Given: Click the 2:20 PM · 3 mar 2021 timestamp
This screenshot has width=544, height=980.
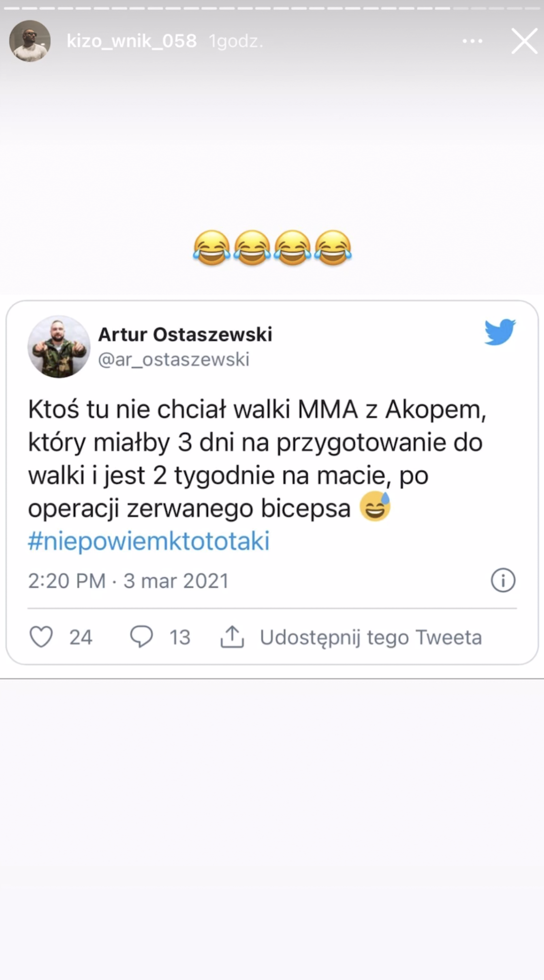Looking at the screenshot, I should (128, 581).
